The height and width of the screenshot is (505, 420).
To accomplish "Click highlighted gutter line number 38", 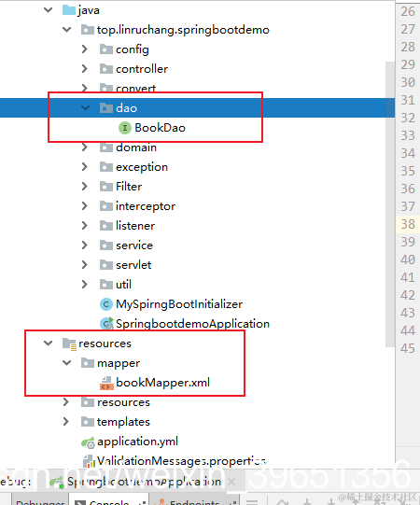I will [408, 224].
